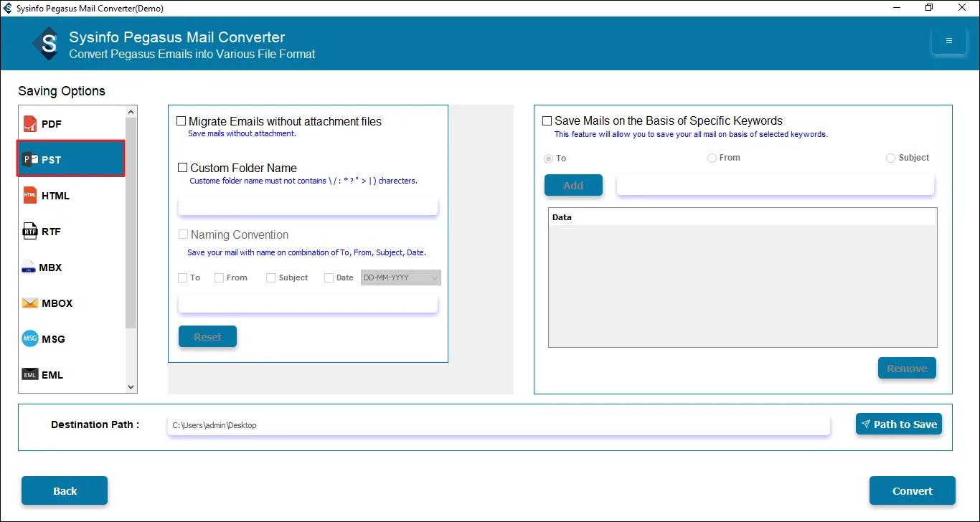Go Back to previous step
Screen dimensions: 980x522
click(x=65, y=490)
